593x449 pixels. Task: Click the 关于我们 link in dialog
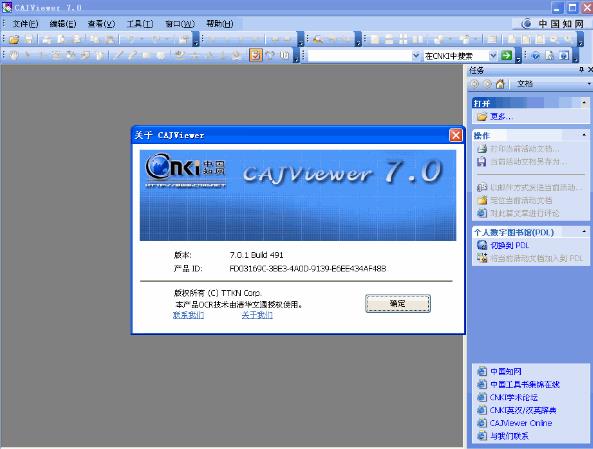coord(257,315)
